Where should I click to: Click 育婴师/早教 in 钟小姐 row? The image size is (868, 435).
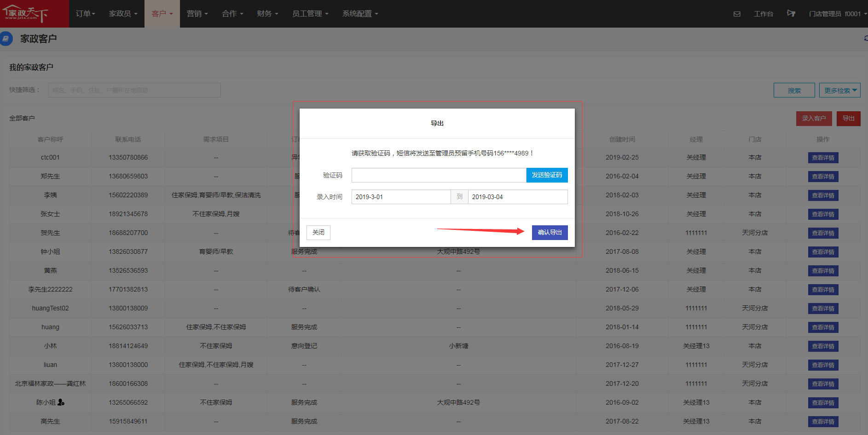tap(216, 252)
